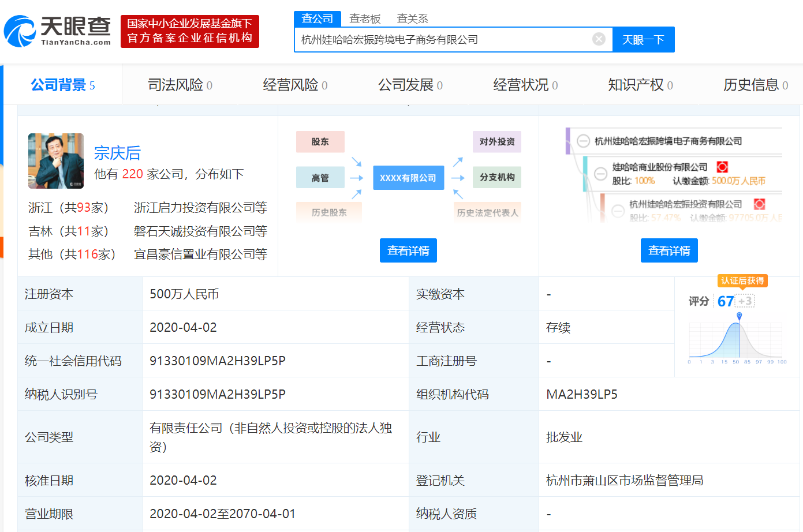Collapse the 杭州娃哈哈宏振跨境电子商务有限公司 tree node

point(584,141)
